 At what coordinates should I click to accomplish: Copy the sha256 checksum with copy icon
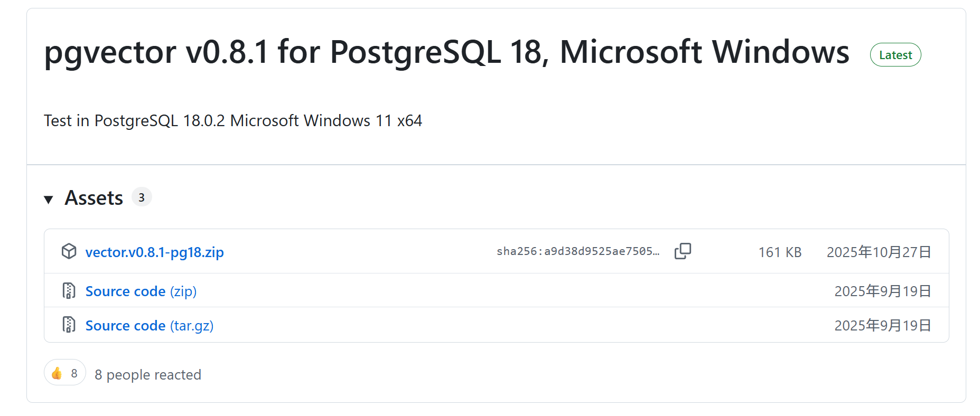click(x=683, y=251)
